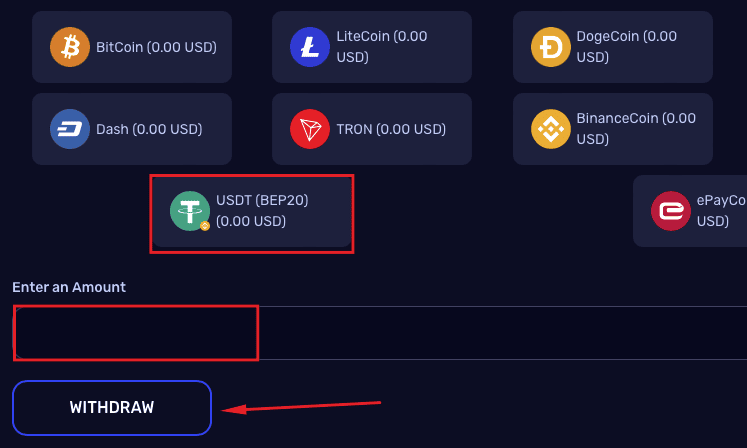The width and height of the screenshot is (747, 448).
Task: Click the yellow DogeCoin logo icon
Action: [x=551, y=47]
